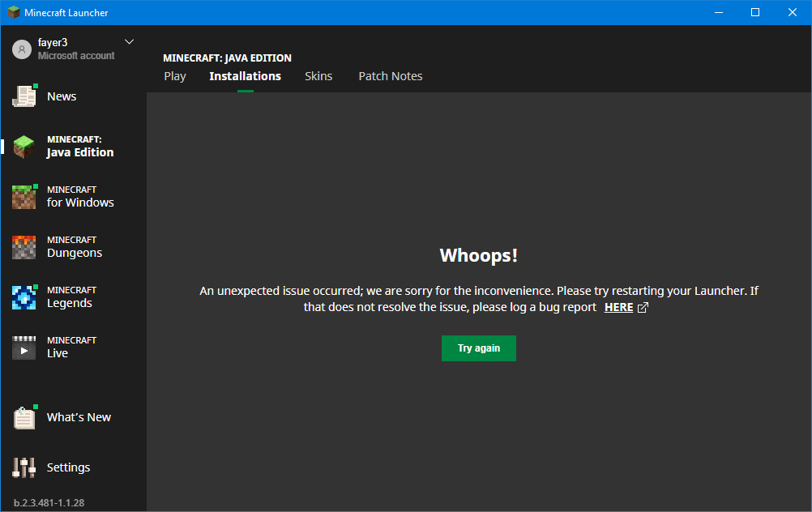
Task: Choose MINECRAFT: Java Edition label in sidebar
Action: (80, 147)
